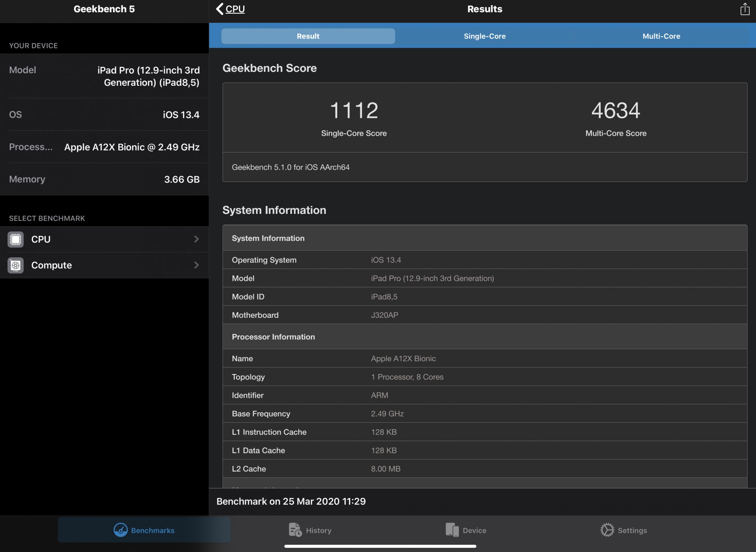This screenshot has width=756, height=552.
Task: Click sidebar Memory value '3.66 GB'
Action: (x=182, y=179)
